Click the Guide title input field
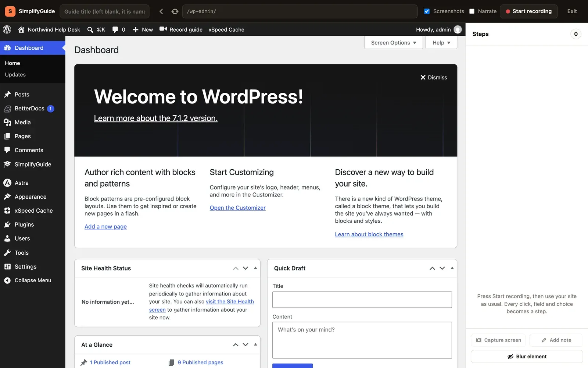Viewport: 588px width, 368px height. 104,11
